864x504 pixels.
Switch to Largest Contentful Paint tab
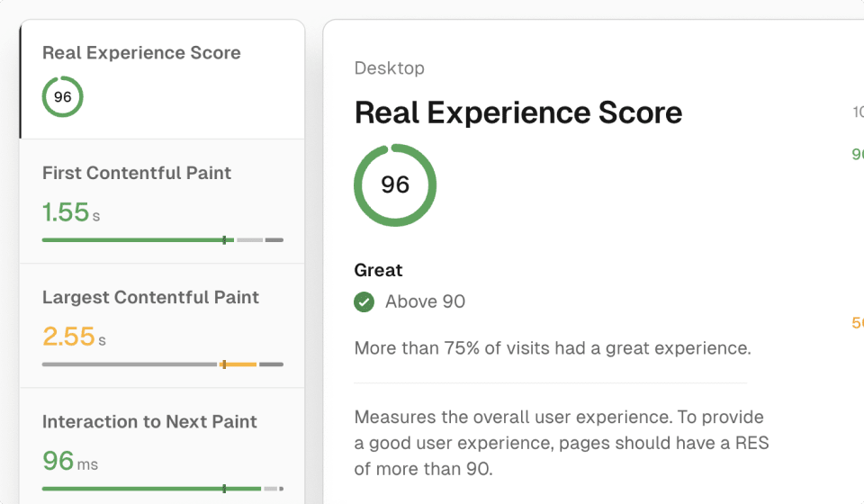[x=163, y=326]
